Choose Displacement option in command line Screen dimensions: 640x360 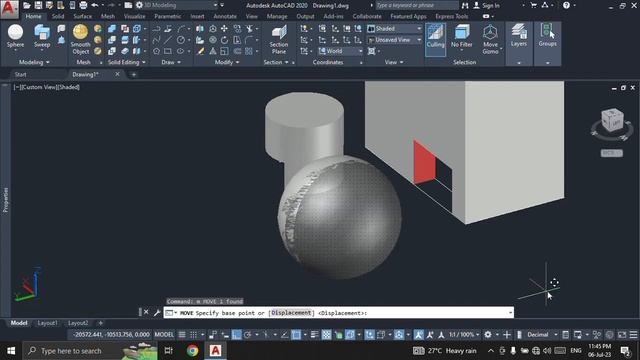[291, 313]
